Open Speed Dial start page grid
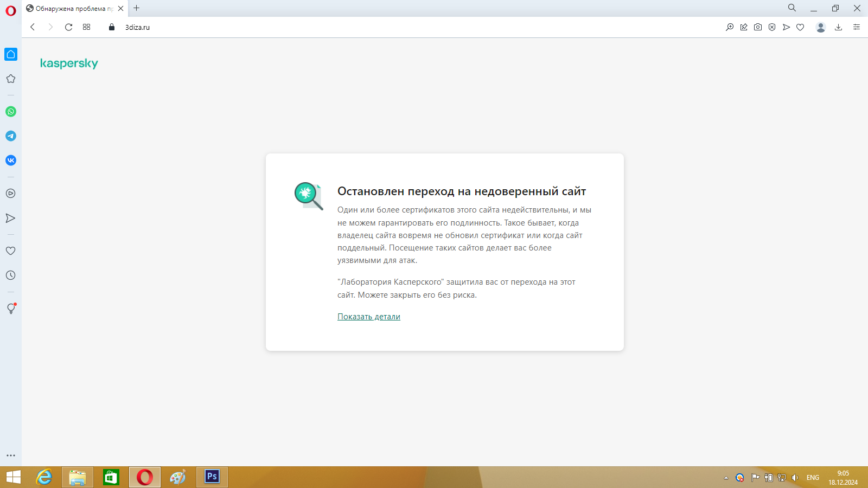The image size is (868, 488). 86,27
